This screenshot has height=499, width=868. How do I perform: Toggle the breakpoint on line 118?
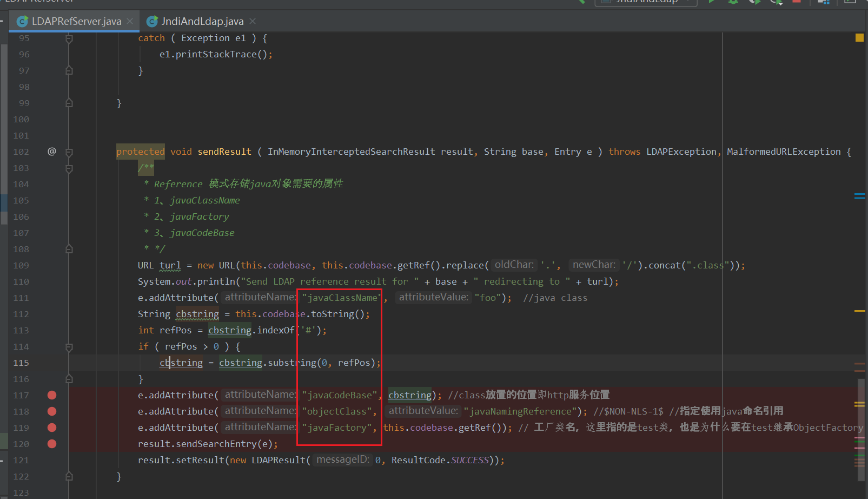tap(52, 411)
